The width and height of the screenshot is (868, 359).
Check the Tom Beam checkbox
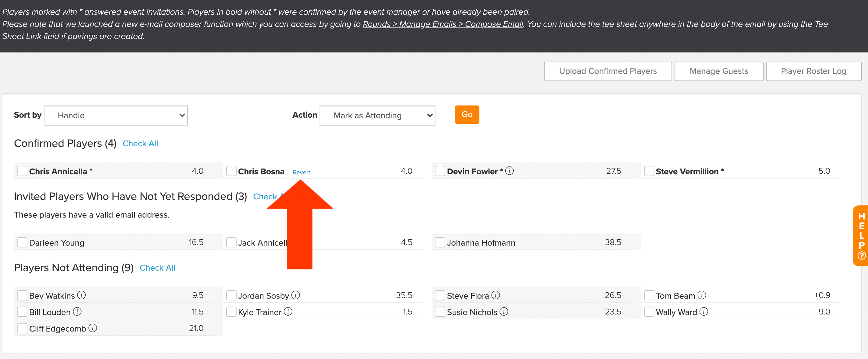pos(649,295)
